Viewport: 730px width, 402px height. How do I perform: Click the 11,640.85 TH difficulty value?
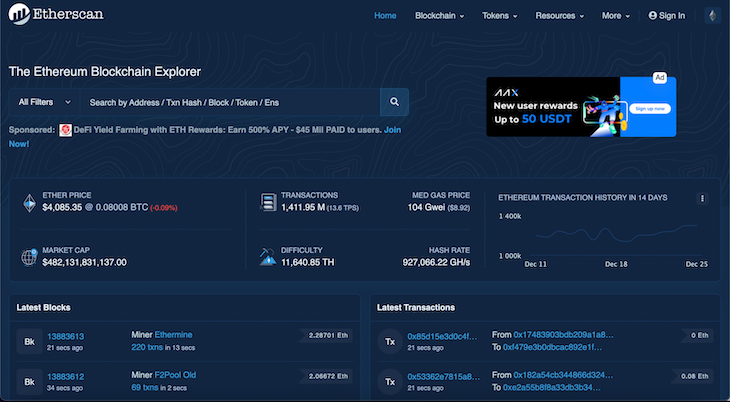pyautogui.click(x=307, y=262)
